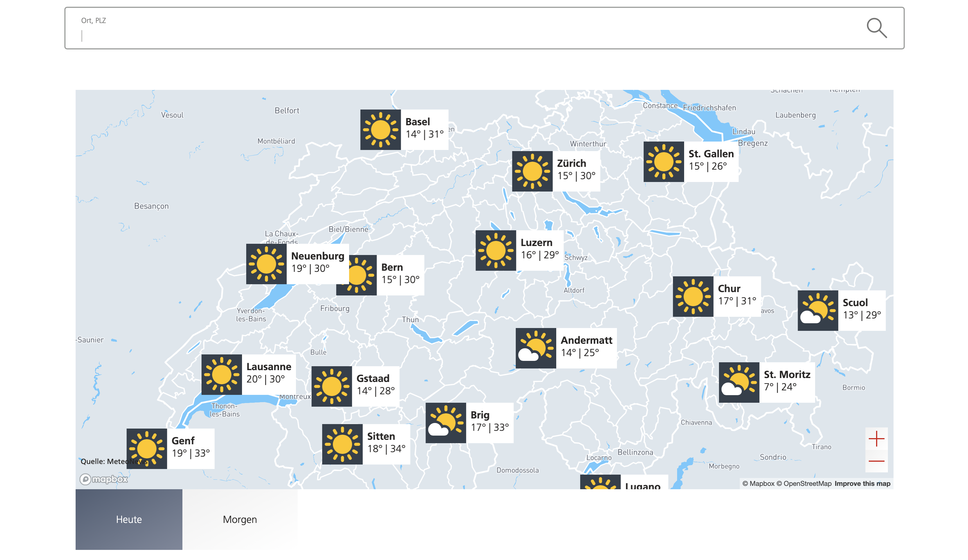Click the Basel sunny weather icon

pyautogui.click(x=380, y=130)
